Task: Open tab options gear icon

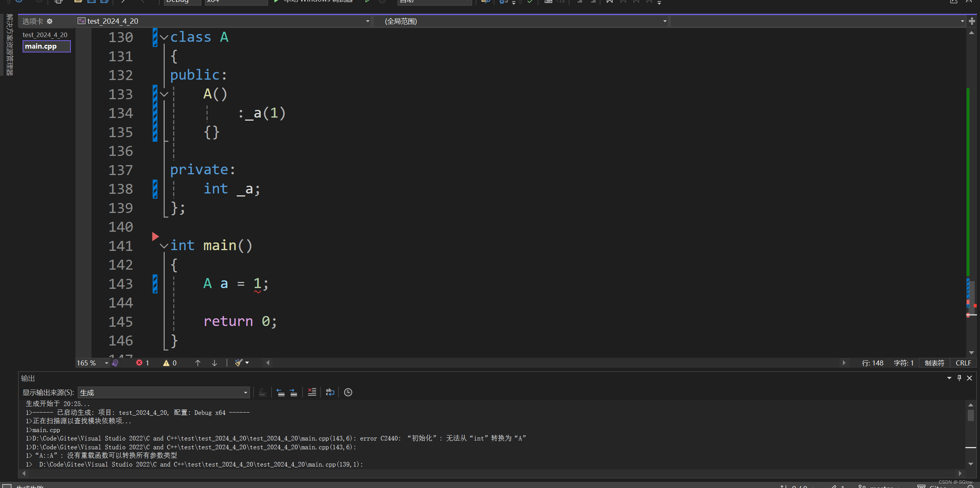Action: [49, 21]
